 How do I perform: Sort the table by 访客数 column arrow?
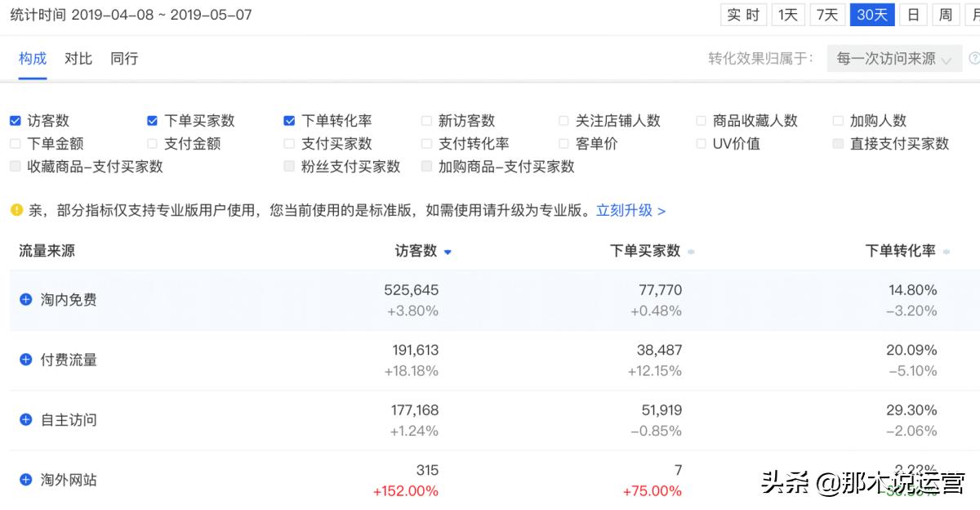(x=448, y=252)
